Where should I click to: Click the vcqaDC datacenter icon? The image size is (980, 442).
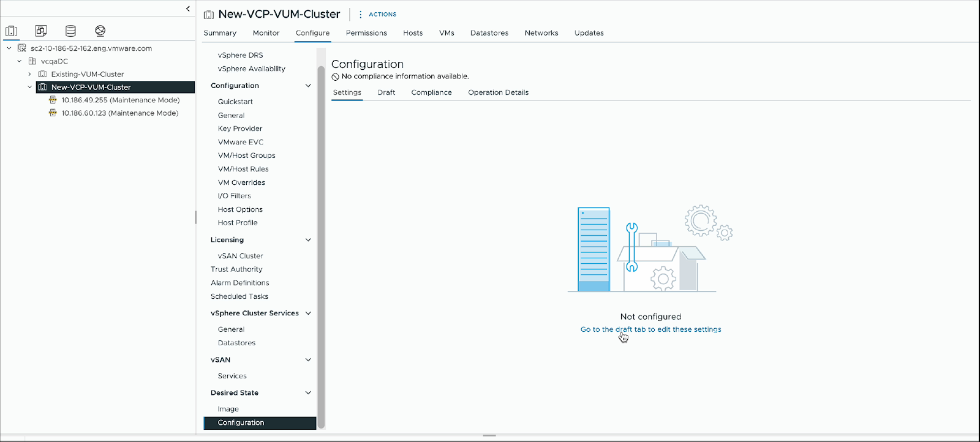[x=32, y=61]
